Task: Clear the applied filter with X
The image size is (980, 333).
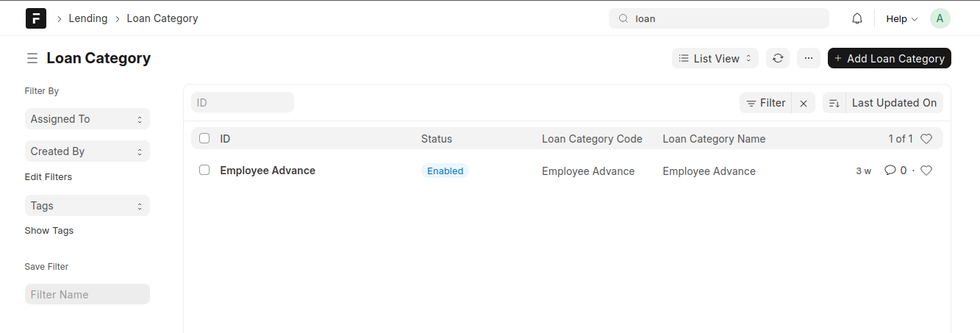Action: 804,103
